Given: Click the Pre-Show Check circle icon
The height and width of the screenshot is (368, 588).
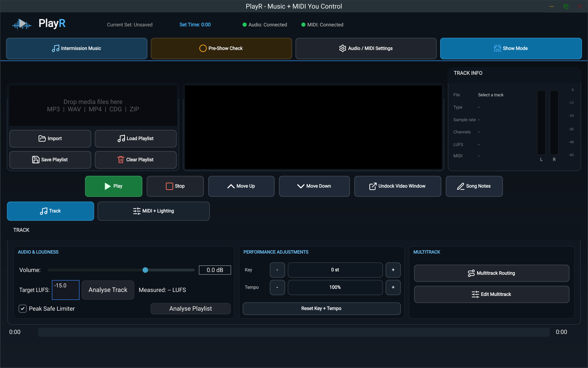Looking at the screenshot, I should pos(203,48).
